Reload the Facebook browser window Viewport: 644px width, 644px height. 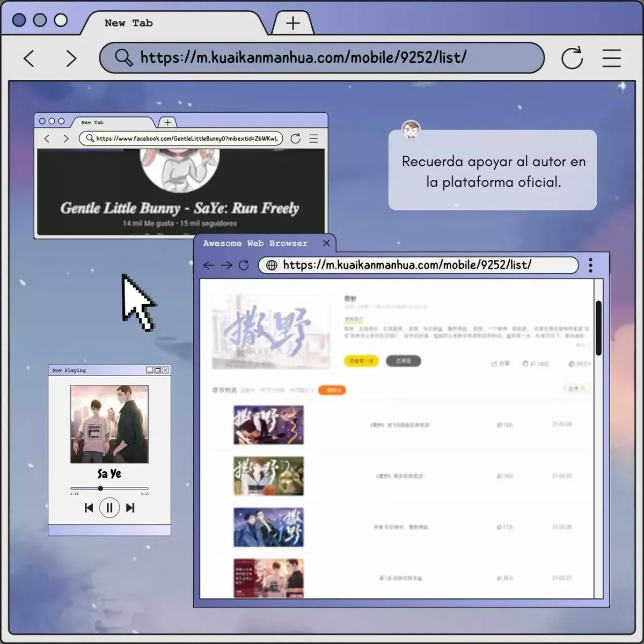click(x=295, y=138)
